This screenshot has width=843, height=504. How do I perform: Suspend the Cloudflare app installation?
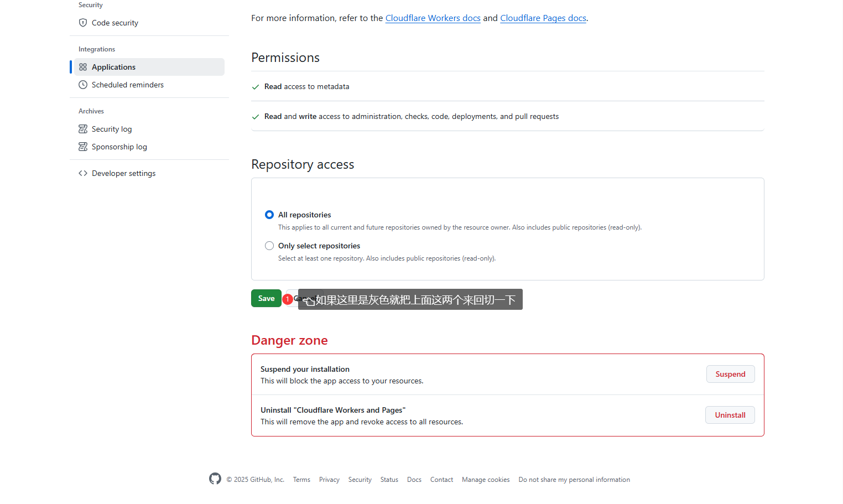[730, 374]
